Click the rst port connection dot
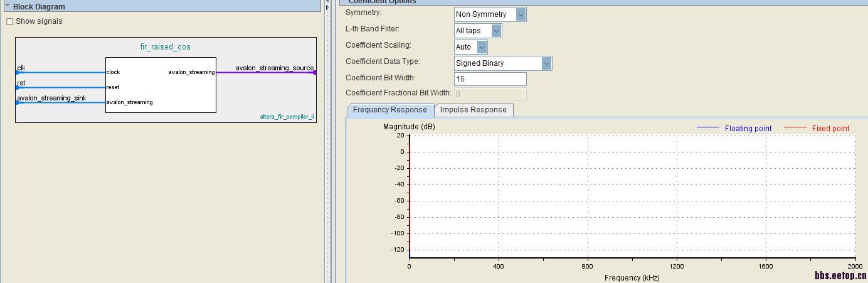This screenshot has height=283, width=868. 18,88
